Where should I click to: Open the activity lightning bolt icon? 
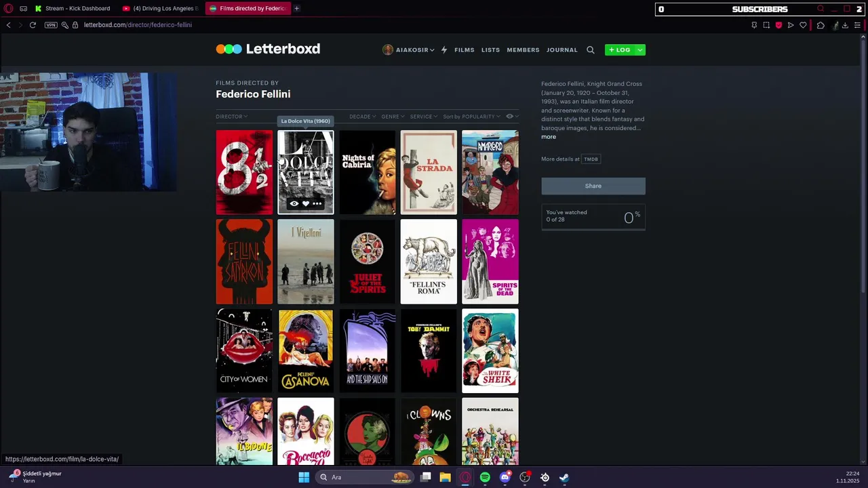coord(444,49)
